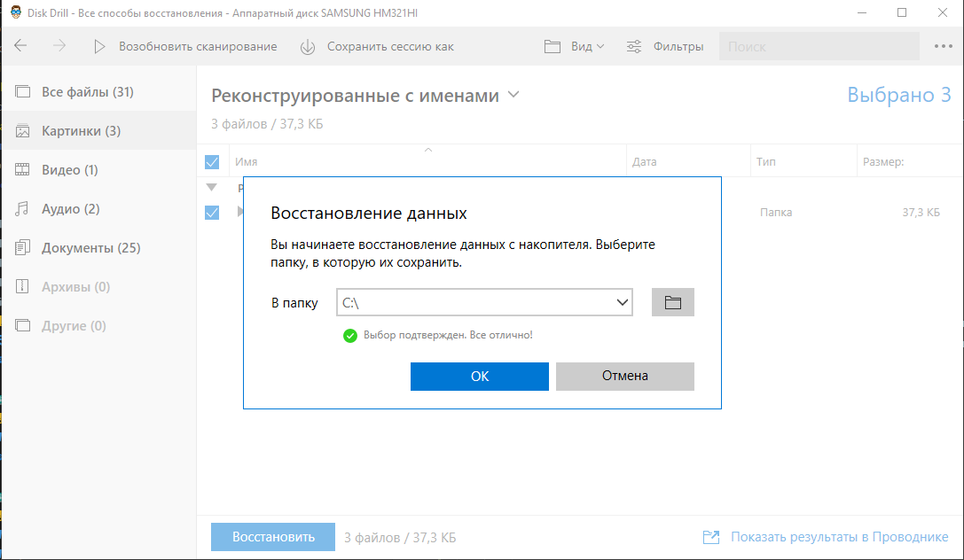Open the Документы (25) category
Screen dimensions: 964x560
coord(90,248)
